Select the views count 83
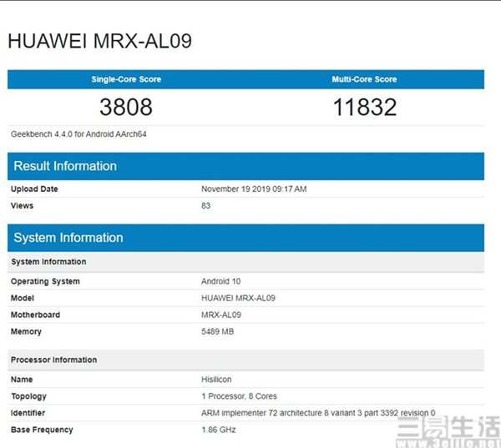The height and width of the screenshot is (448, 501). [x=205, y=205]
